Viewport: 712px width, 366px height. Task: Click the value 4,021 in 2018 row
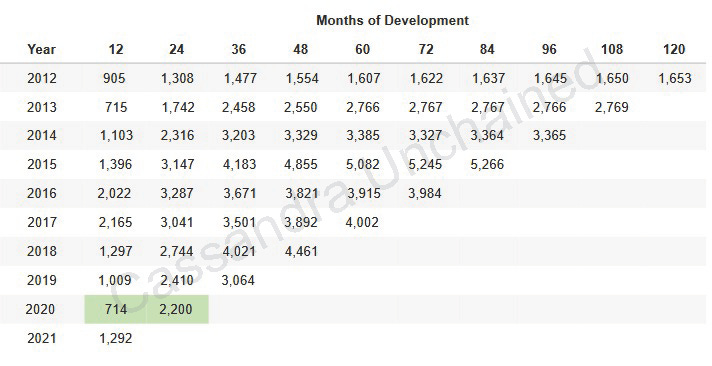238,251
